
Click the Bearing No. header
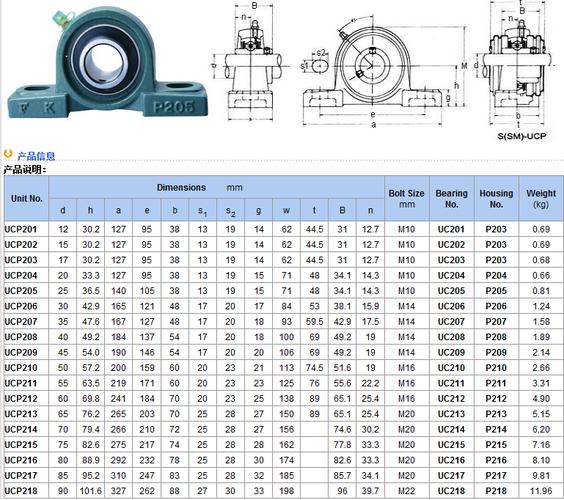451,199
